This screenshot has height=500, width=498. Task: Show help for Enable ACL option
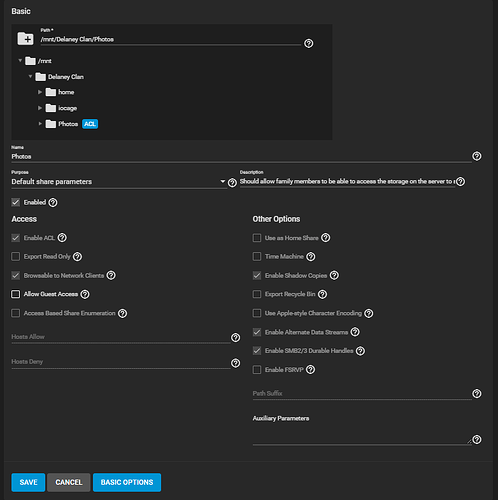point(62,238)
